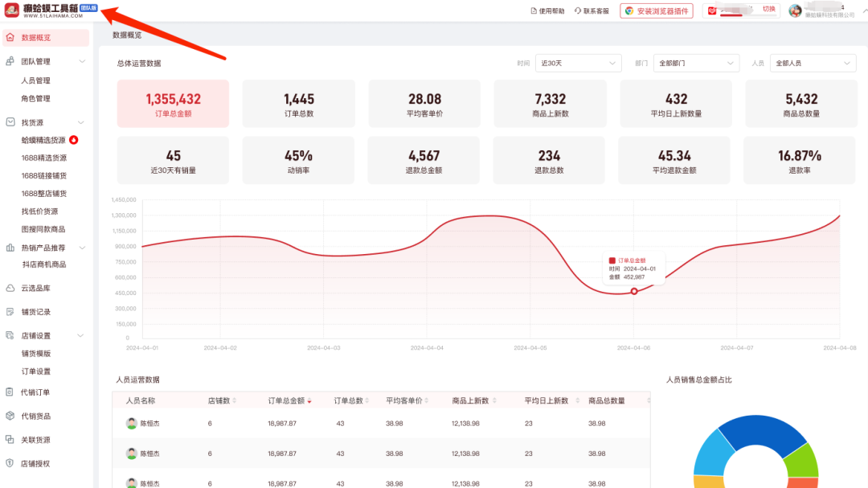Open the 全部部门 department dropdown

(696, 64)
